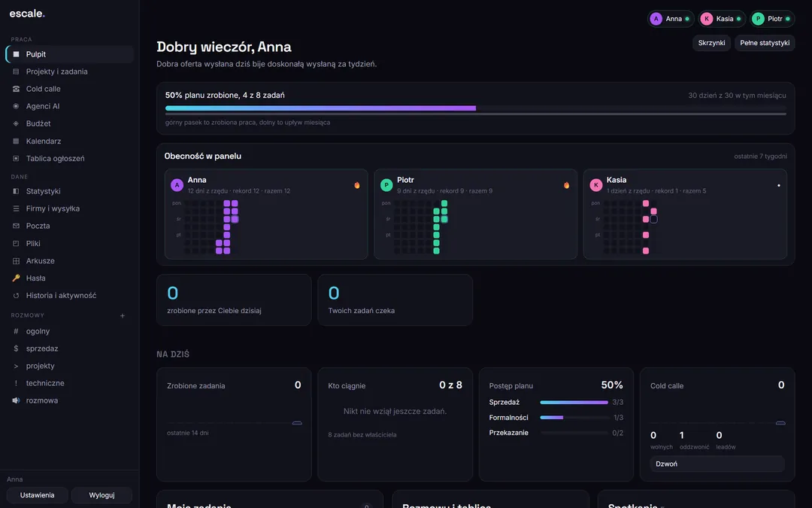This screenshot has height=508, width=812.
Task: Select Kasia's user chip at top
Action: click(x=722, y=19)
